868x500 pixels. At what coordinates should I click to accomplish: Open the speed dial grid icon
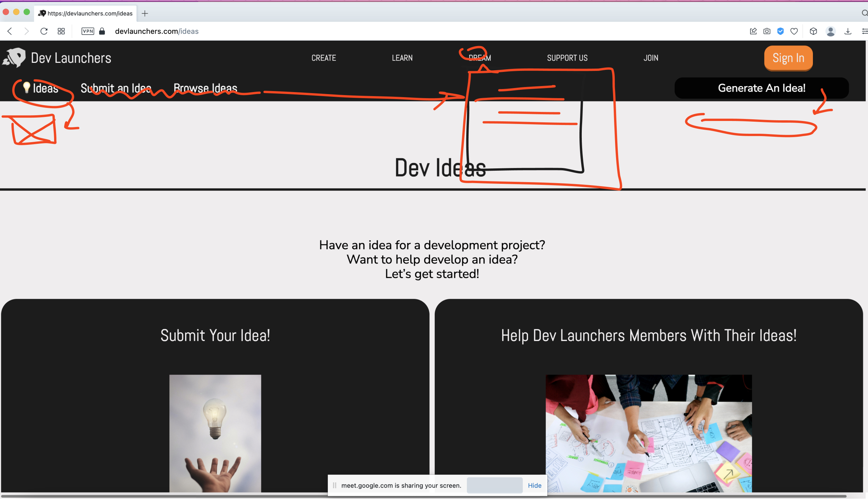61,31
